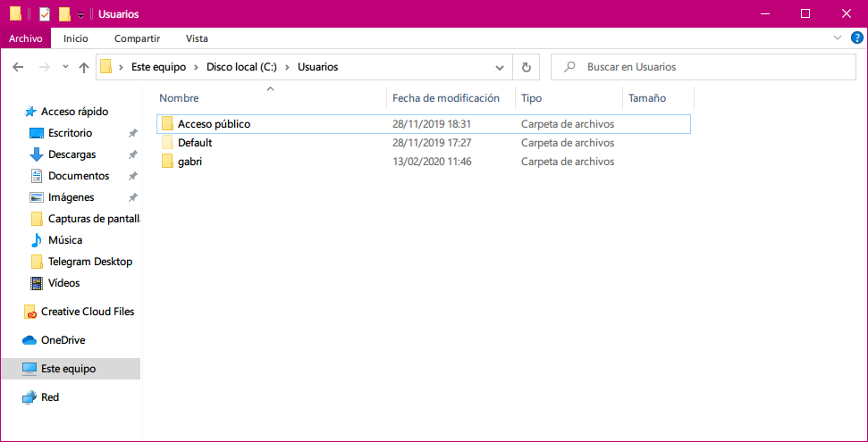Click date '28/11/2019 17:27' of Default
Image resolution: width=868 pixels, height=442 pixels.
click(x=432, y=143)
